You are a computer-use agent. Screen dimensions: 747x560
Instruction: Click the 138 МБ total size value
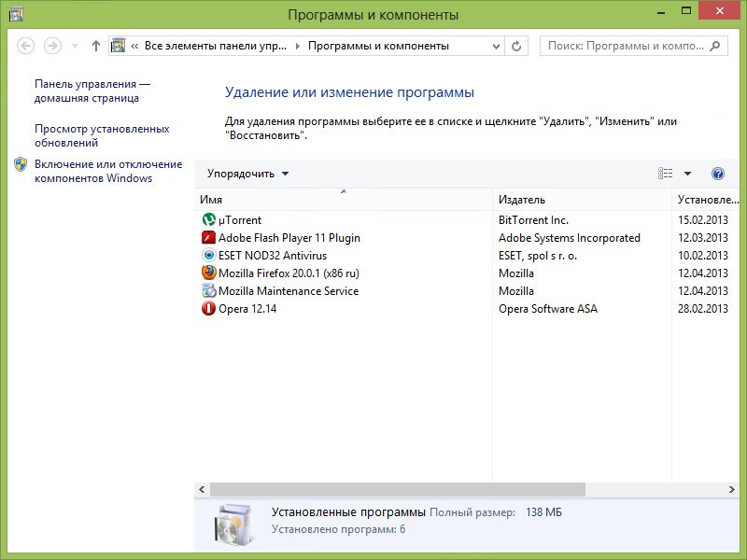coord(543,512)
